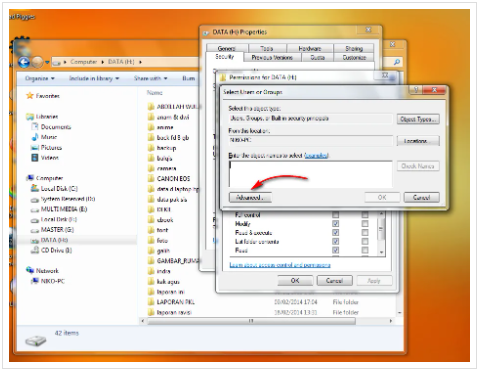Open the Learn about access control link
The image size is (481, 372).
click(280, 265)
